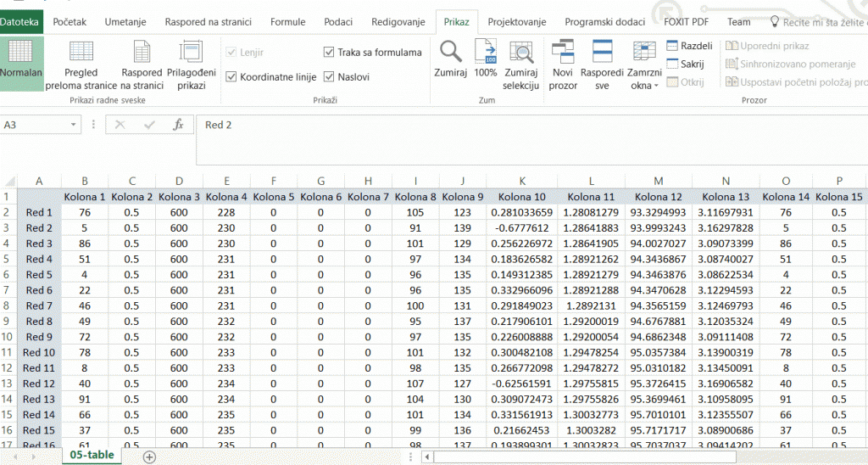Viewport: 868px width, 465px height.
Task: Set zoom to 100% icon
Action: click(x=486, y=52)
